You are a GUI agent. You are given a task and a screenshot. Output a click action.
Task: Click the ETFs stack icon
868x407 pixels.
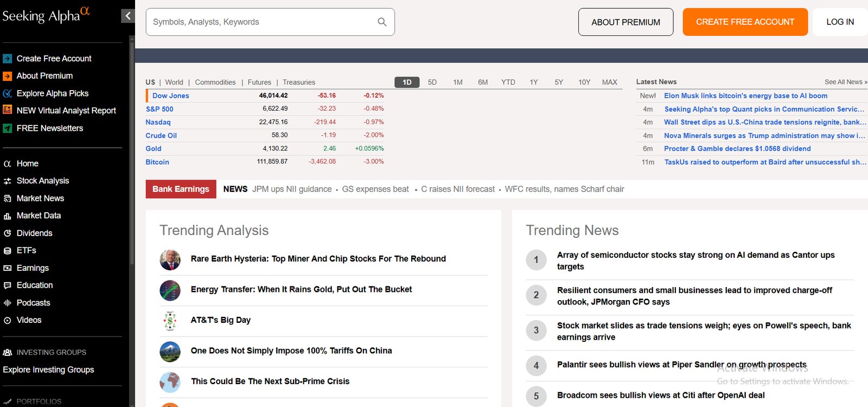coord(8,251)
